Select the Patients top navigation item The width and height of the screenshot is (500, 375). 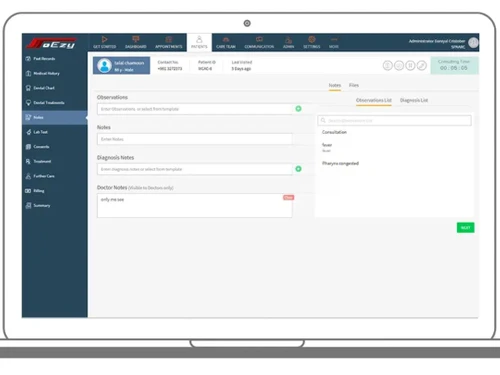click(199, 43)
